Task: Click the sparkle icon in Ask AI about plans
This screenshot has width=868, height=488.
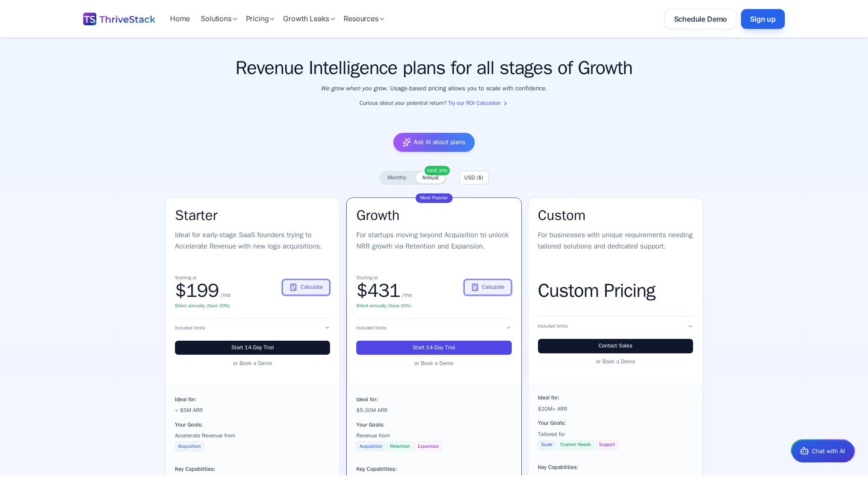Action: (406, 142)
